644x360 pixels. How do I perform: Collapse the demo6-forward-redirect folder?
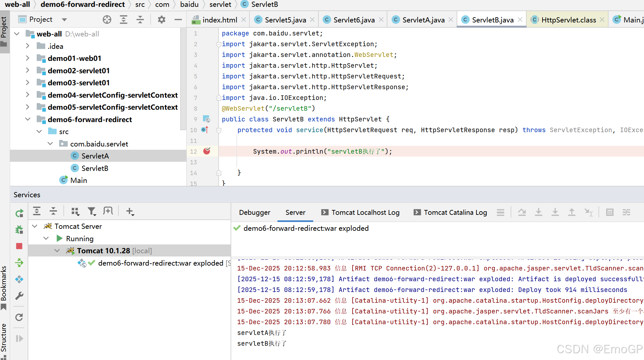28,119
